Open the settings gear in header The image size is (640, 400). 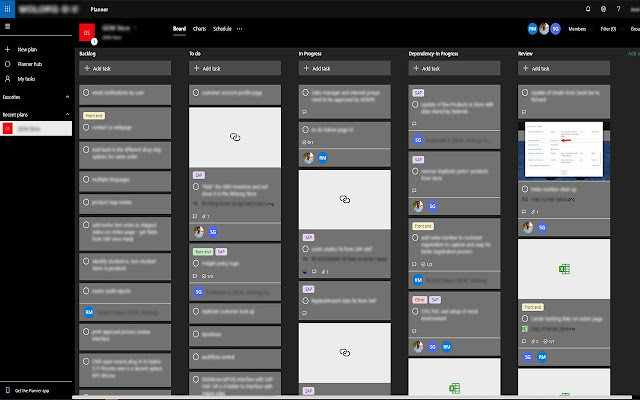[603, 9]
